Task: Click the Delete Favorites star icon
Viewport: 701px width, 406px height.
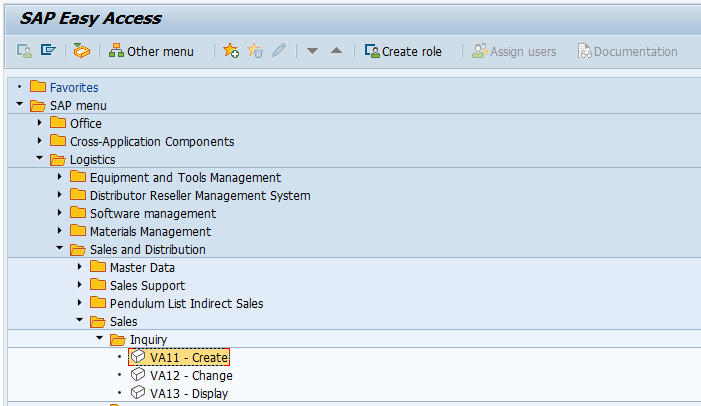Action: coord(255,51)
